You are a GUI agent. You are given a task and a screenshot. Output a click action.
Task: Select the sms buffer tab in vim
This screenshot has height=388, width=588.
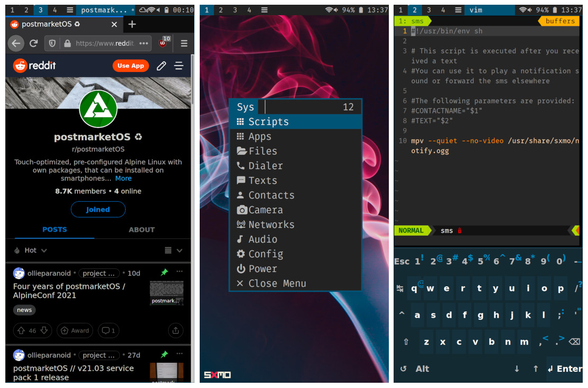coord(412,21)
